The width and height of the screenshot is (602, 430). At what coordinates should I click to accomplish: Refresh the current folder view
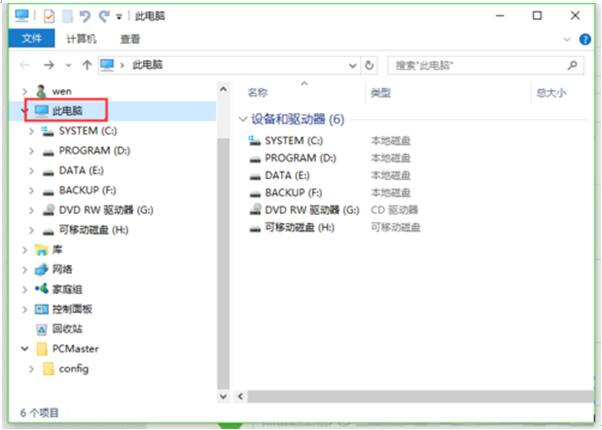pos(369,65)
